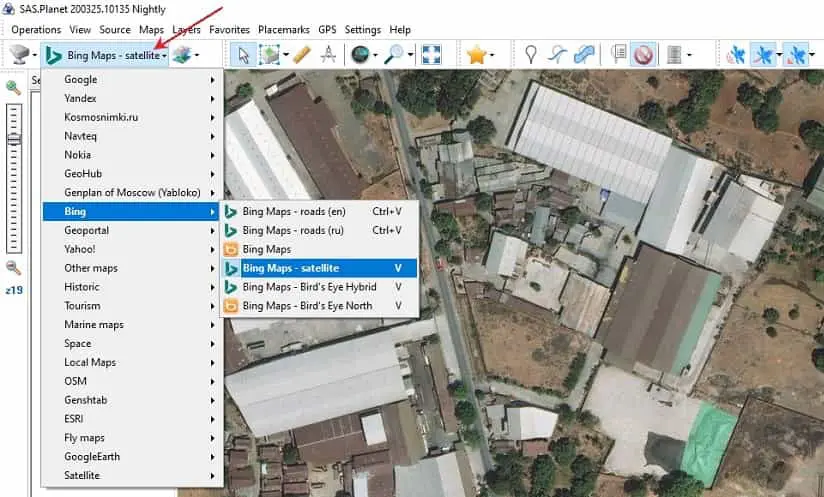Image resolution: width=824 pixels, height=497 pixels.
Task: Choose Bing Maps - roads (en) option
Action: coord(293,212)
